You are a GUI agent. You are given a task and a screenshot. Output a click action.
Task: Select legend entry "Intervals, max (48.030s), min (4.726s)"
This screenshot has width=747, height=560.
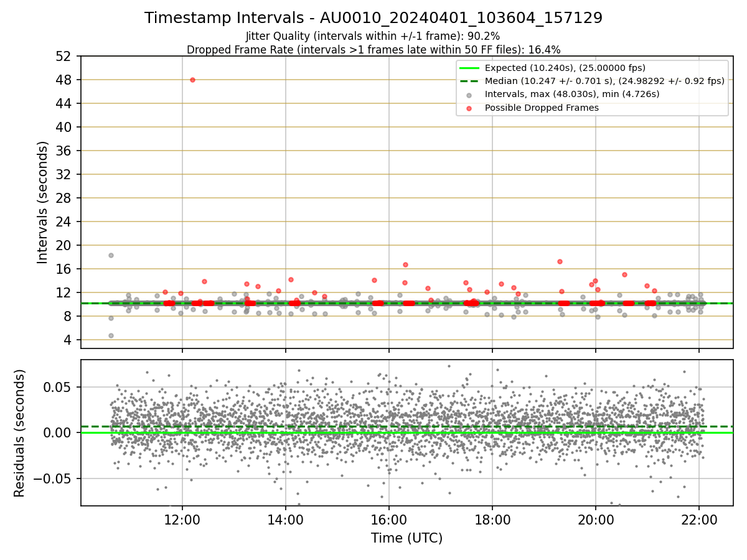572,94
